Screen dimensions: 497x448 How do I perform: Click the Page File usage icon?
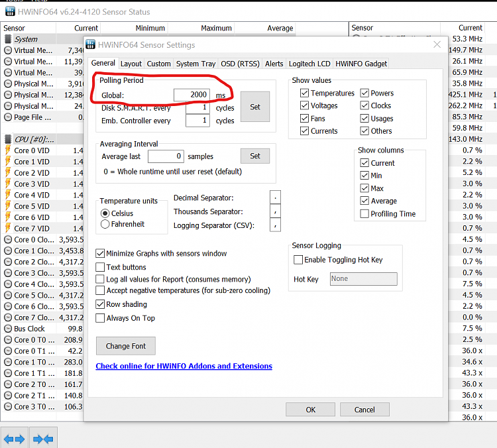tap(8, 117)
